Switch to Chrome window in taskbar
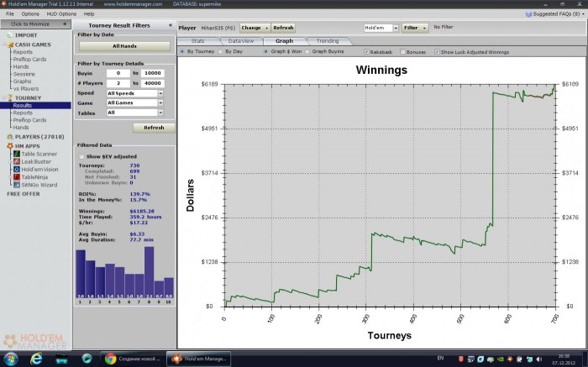 click(133, 359)
